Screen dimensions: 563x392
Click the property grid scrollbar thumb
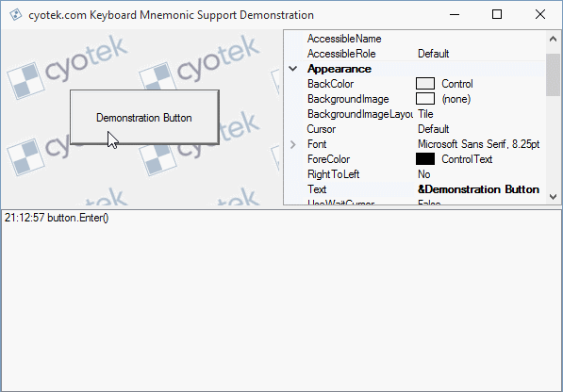(553, 75)
